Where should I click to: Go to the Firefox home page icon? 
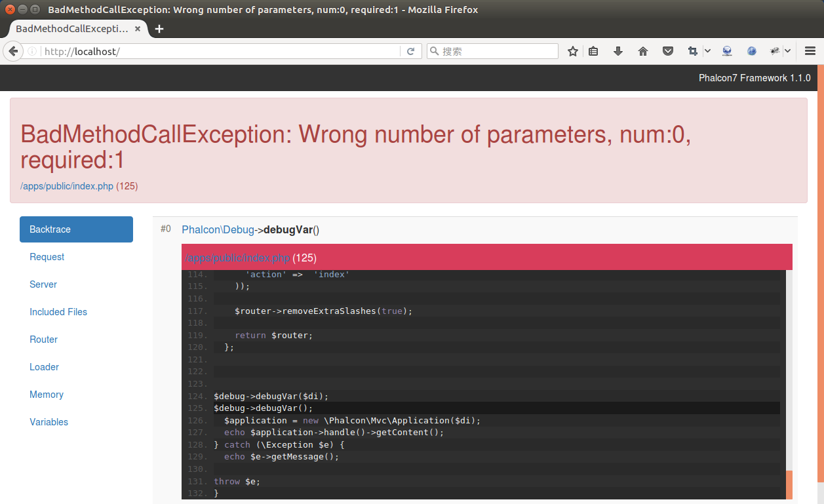tap(642, 51)
